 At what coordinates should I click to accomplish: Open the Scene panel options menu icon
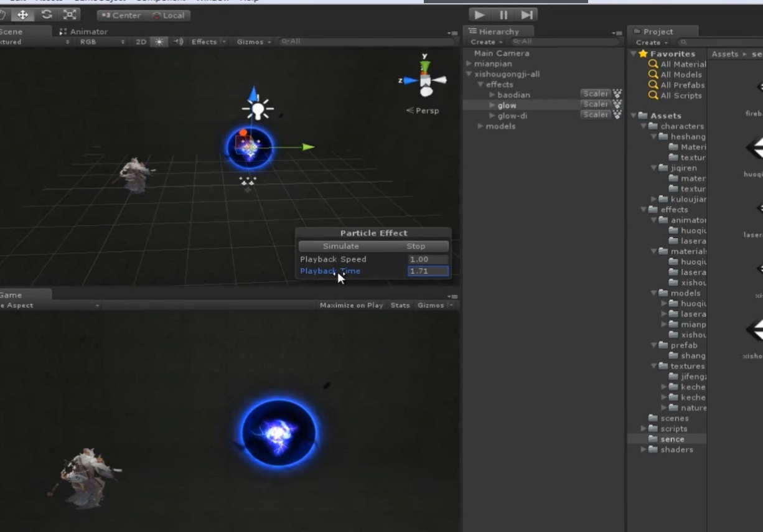[x=452, y=33]
